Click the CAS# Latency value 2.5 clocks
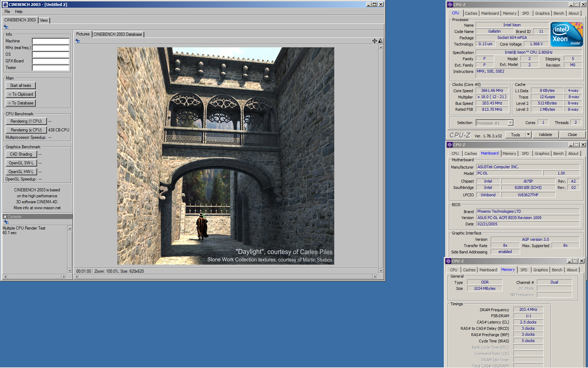588x368 pixels. pos(528,322)
